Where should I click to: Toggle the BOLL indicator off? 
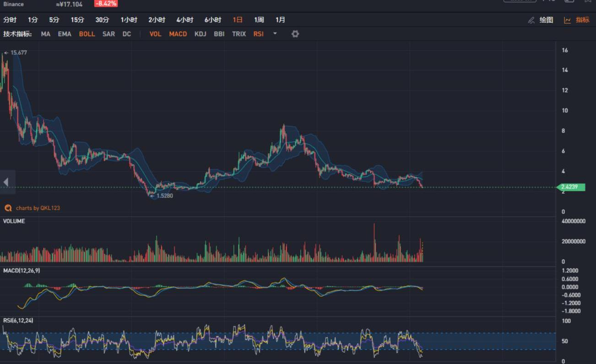[87, 34]
